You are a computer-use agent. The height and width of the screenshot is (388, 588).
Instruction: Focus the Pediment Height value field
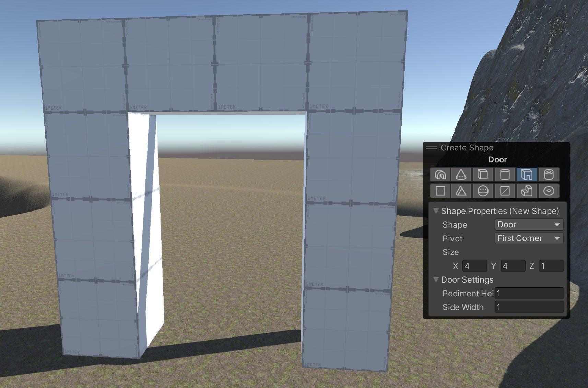[x=529, y=293]
